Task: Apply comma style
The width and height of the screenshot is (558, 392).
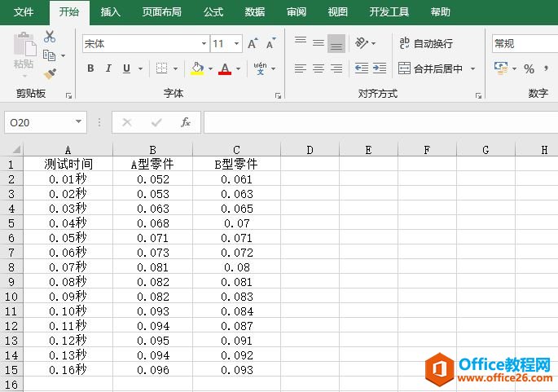Action: (x=546, y=68)
